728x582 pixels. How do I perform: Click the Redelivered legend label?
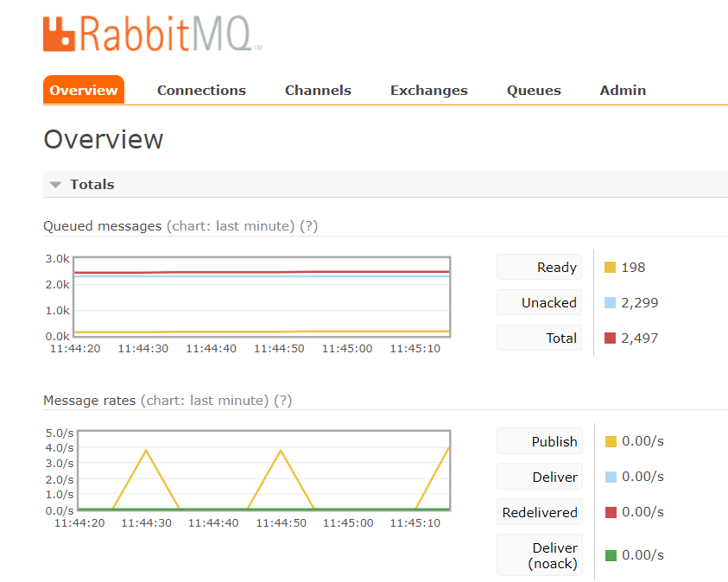(540, 512)
